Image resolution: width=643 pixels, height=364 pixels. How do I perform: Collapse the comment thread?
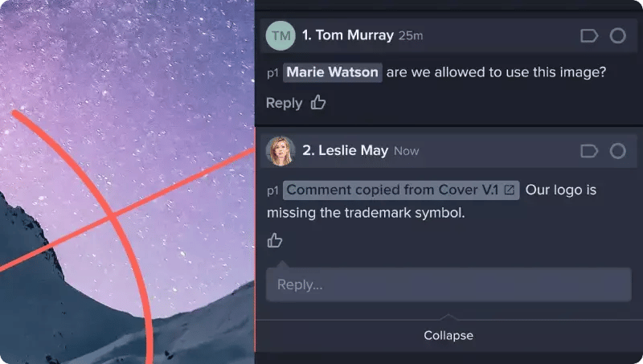click(x=448, y=335)
